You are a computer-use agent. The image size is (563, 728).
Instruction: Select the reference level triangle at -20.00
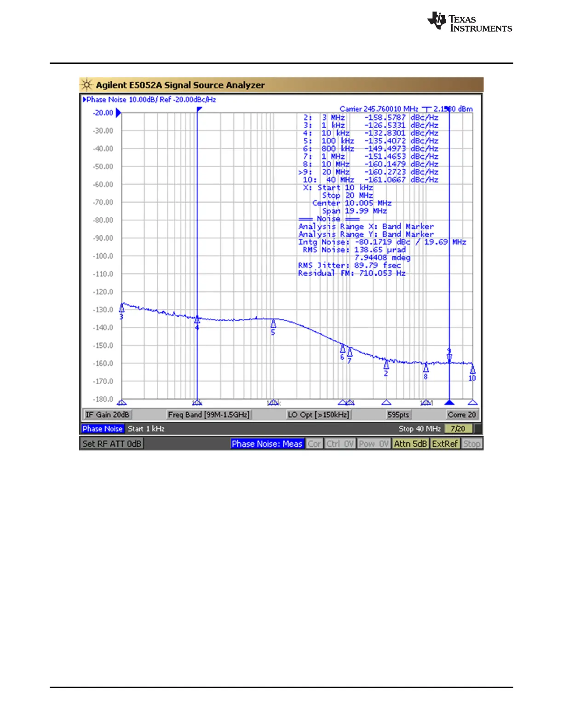pyautogui.click(x=118, y=113)
